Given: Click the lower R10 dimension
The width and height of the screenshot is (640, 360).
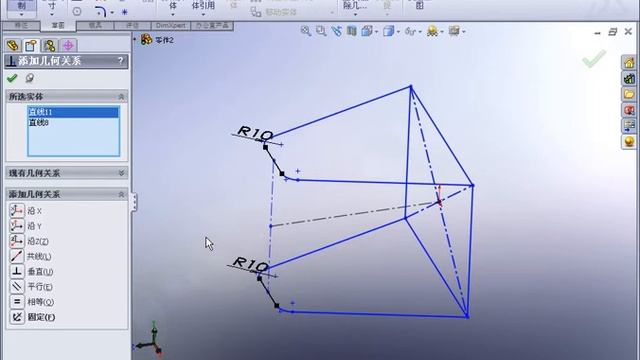Looking at the screenshot, I should point(251,264).
